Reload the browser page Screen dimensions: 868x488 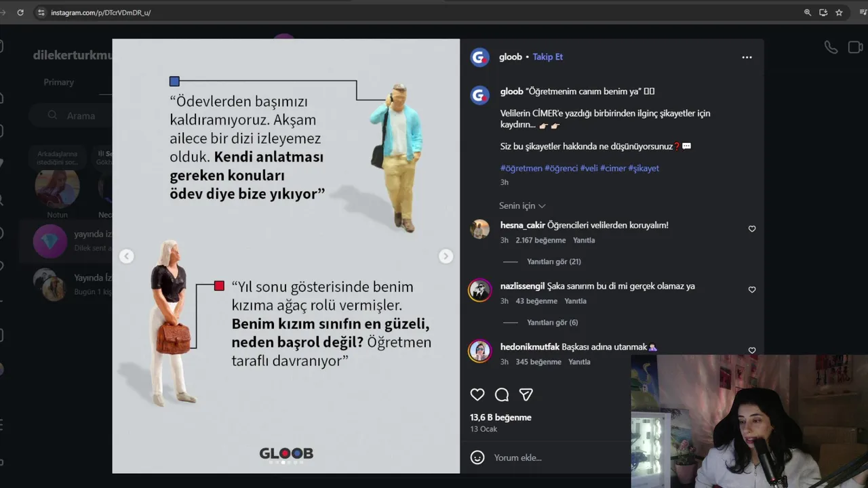pyautogui.click(x=20, y=12)
